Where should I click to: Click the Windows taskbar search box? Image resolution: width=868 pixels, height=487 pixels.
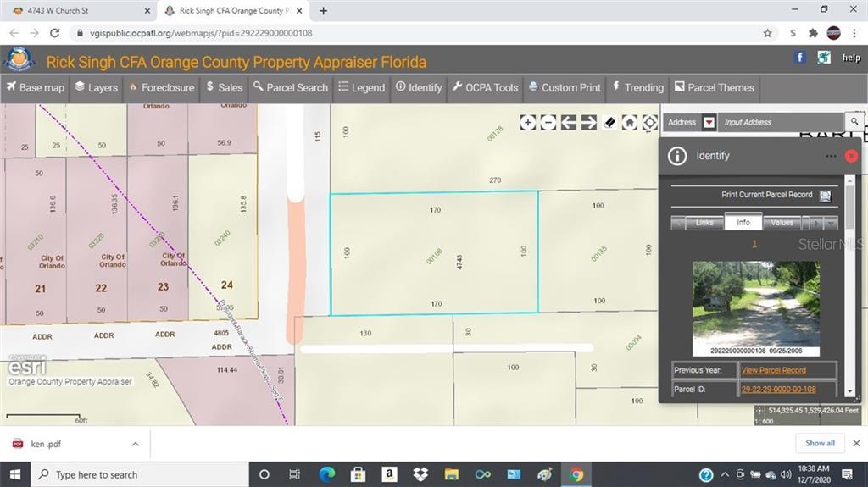(x=138, y=474)
